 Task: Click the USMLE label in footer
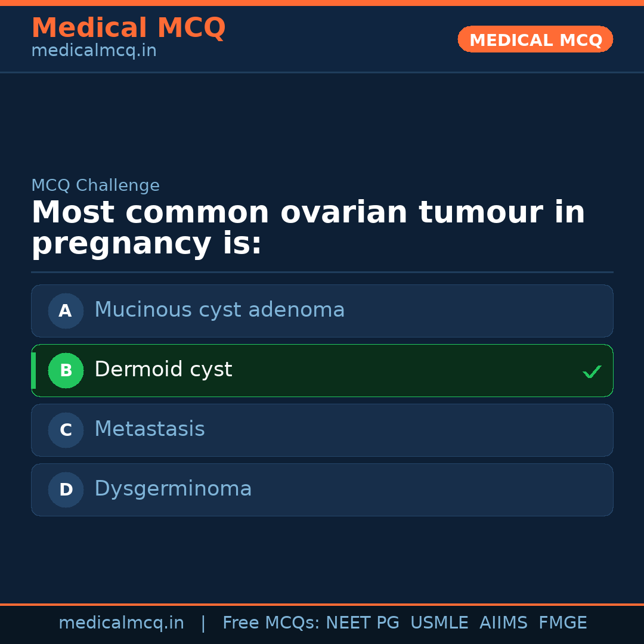pos(439,623)
